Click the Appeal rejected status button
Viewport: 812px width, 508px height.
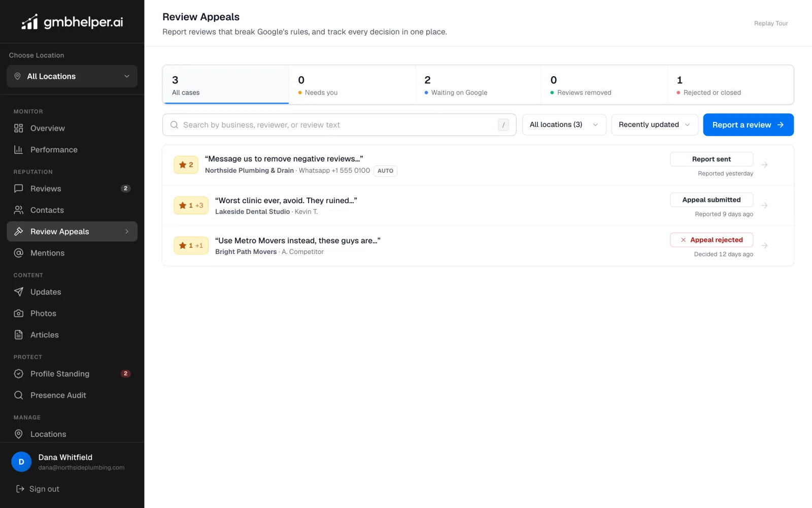pos(712,240)
